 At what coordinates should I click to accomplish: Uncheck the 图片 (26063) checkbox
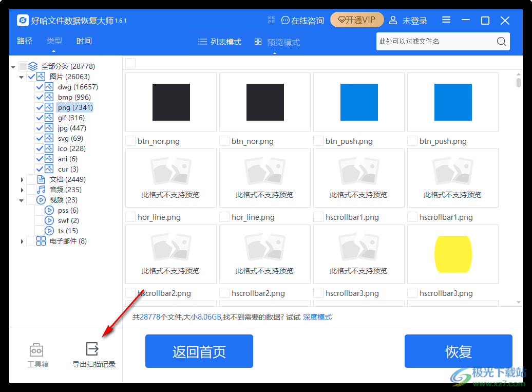[x=31, y=77]
